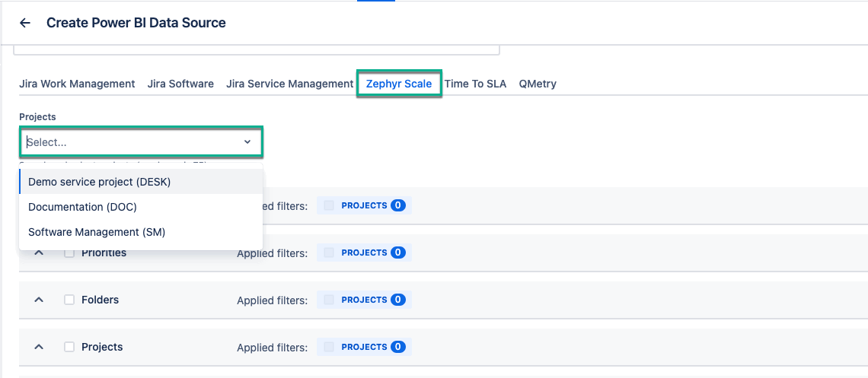Select Software Management (SM) option
The height and width of the screenshot is (378, 868).
[97, 232]
